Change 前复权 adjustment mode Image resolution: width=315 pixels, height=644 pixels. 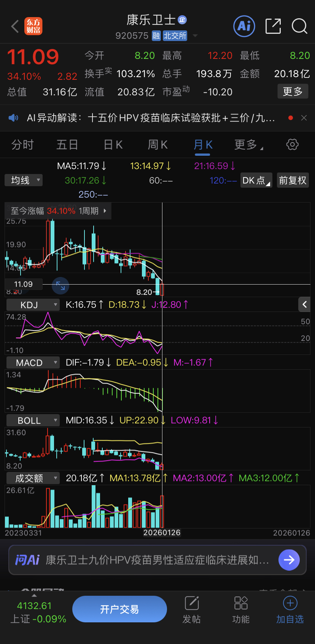coord(293,180)
